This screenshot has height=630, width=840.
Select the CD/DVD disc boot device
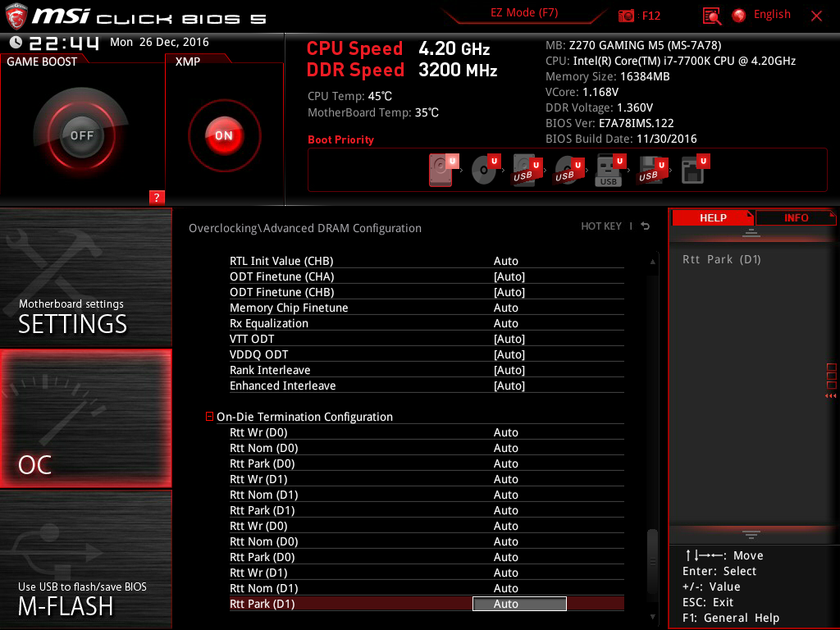(x=486, y=170)
